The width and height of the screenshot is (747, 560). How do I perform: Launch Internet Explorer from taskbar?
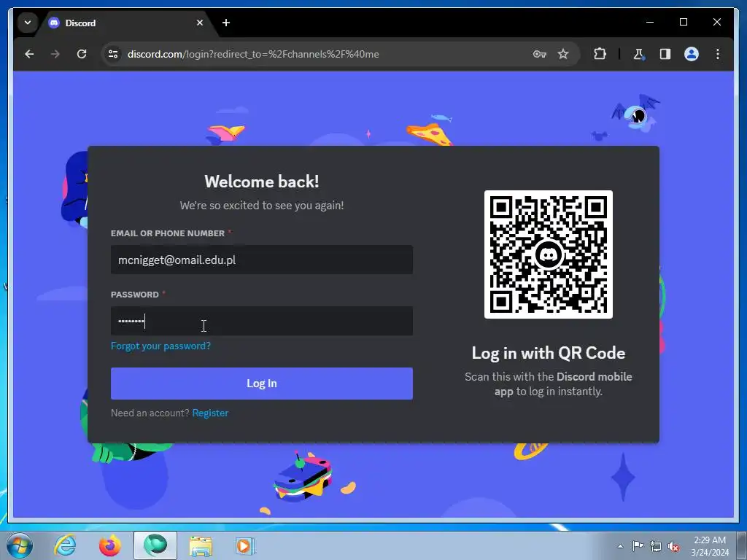click(65, 545)
